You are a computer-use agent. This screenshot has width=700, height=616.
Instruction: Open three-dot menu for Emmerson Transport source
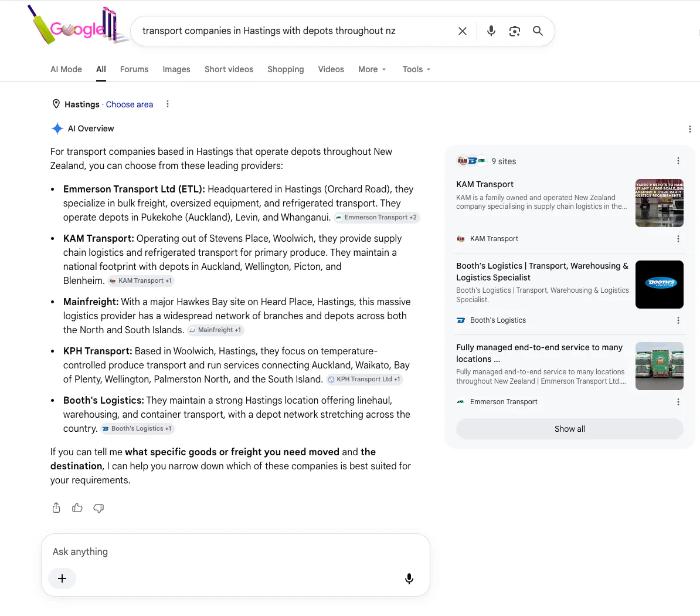(x=678, y=402)
